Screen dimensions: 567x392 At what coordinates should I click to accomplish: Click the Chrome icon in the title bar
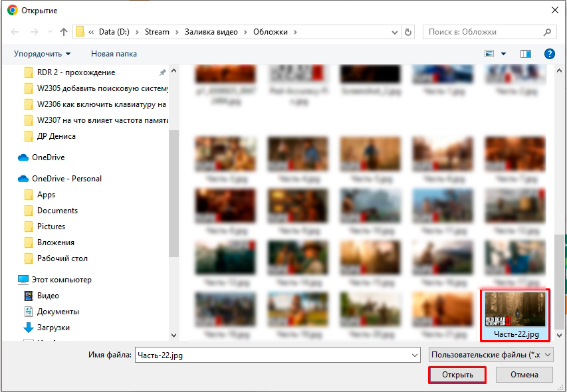[x=12, y=10]
